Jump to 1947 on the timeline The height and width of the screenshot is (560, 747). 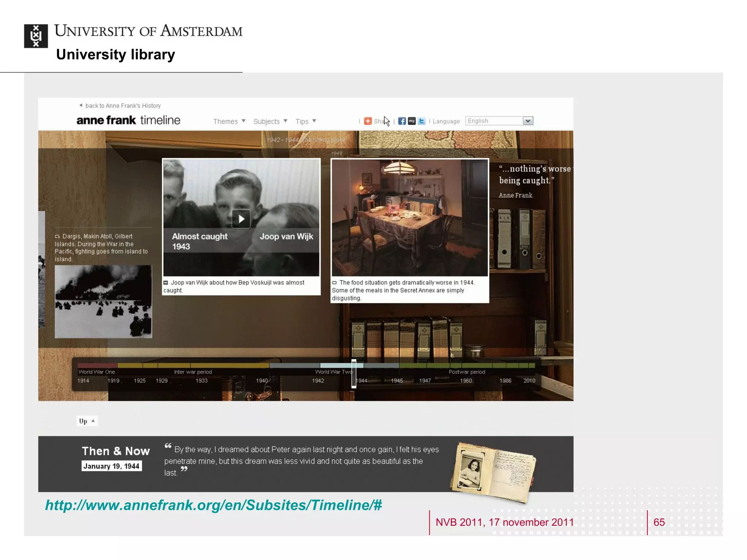pyautogui.click(x=425, y=381)
